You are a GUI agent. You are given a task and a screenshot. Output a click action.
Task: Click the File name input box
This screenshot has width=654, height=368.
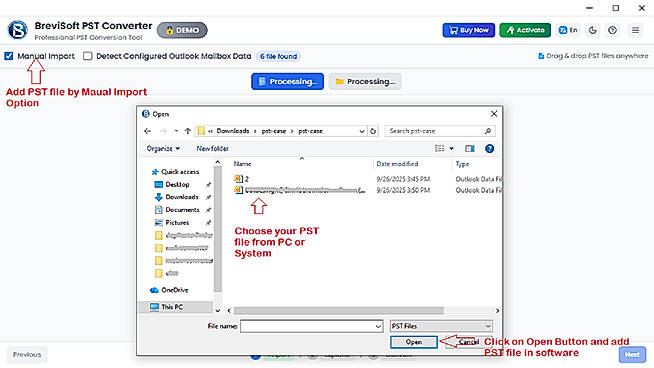[308, 326]
